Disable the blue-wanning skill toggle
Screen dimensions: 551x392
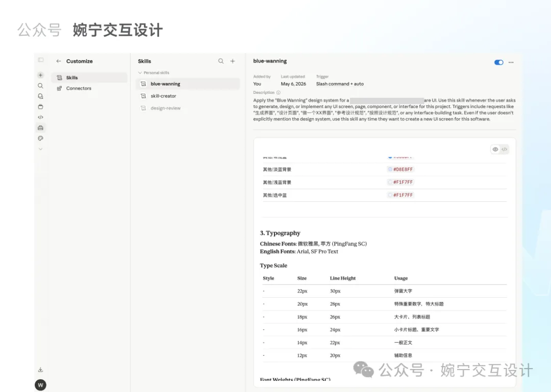498,63
